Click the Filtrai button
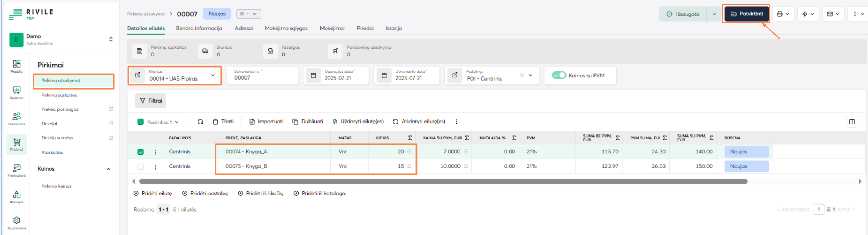This screenshot has width=868, height=235. pos(151,101)
